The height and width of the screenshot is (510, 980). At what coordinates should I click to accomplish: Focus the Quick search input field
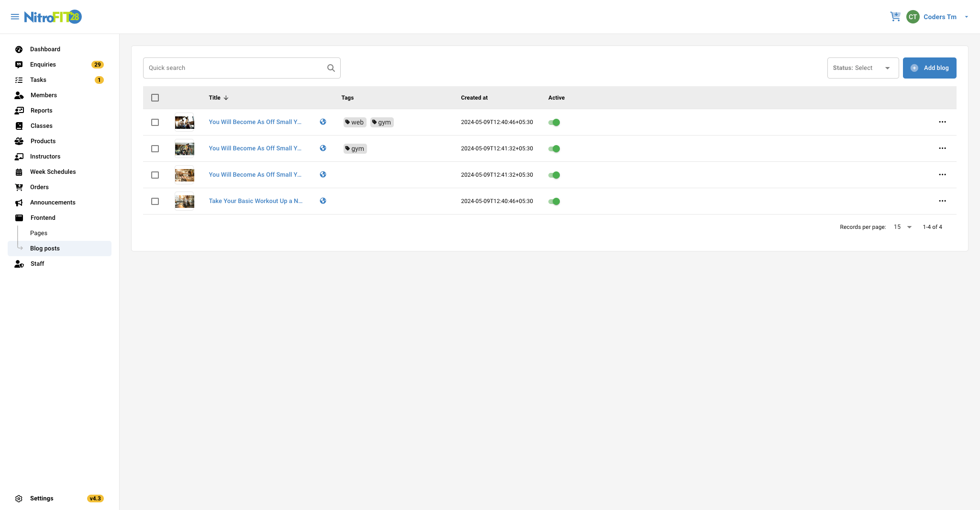[234, 68]
